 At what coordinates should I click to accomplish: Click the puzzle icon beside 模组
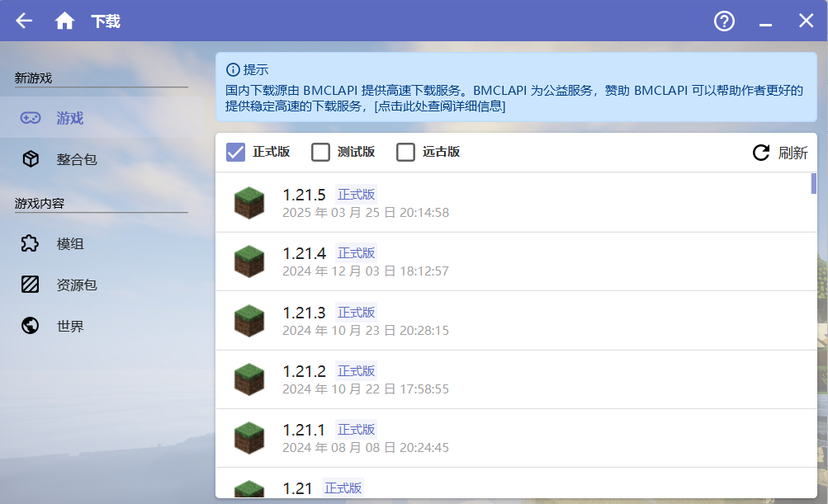point(30,243)
